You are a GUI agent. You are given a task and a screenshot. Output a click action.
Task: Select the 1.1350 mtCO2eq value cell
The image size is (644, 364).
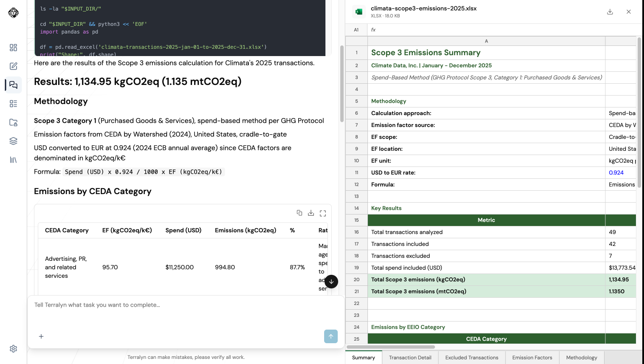pos(621,291)
